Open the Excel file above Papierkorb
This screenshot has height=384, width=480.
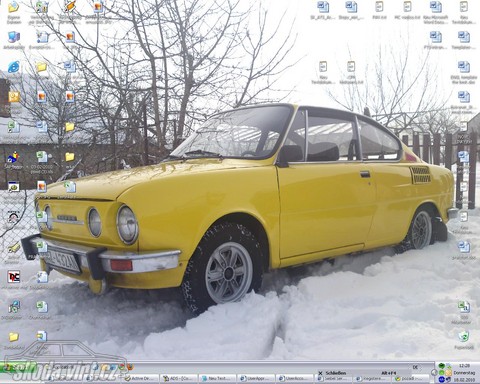pyautogui.click(x=464, y=312)
